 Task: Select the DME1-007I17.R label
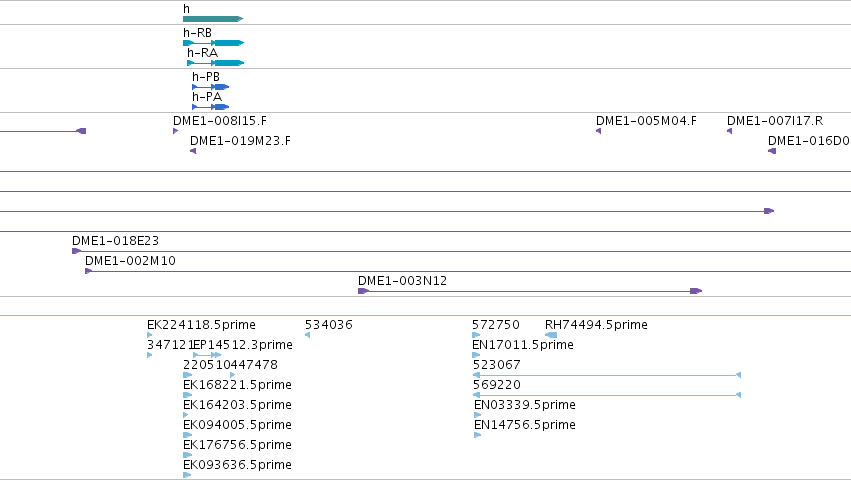coord(775,121)
